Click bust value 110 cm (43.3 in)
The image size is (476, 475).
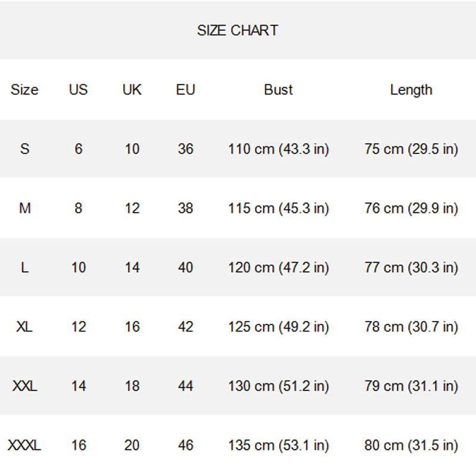tap(278, 149)
